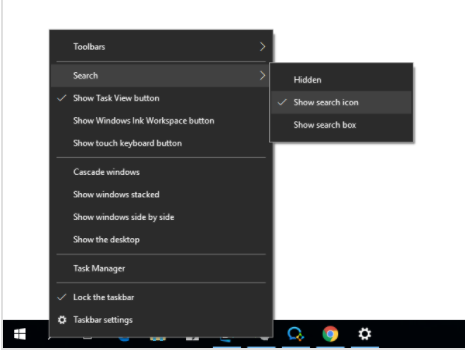The image size is (465, 361).
Task: Enable Show touch keyboard button
Action: point(161,143)
